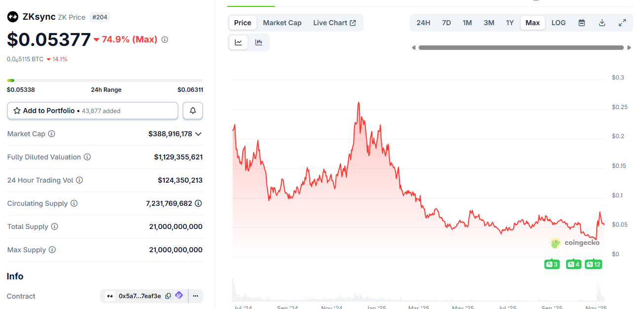Viewport: 644px width, 309px height.
Task: Switch to line chart view
Action: (x=239, y=42)
